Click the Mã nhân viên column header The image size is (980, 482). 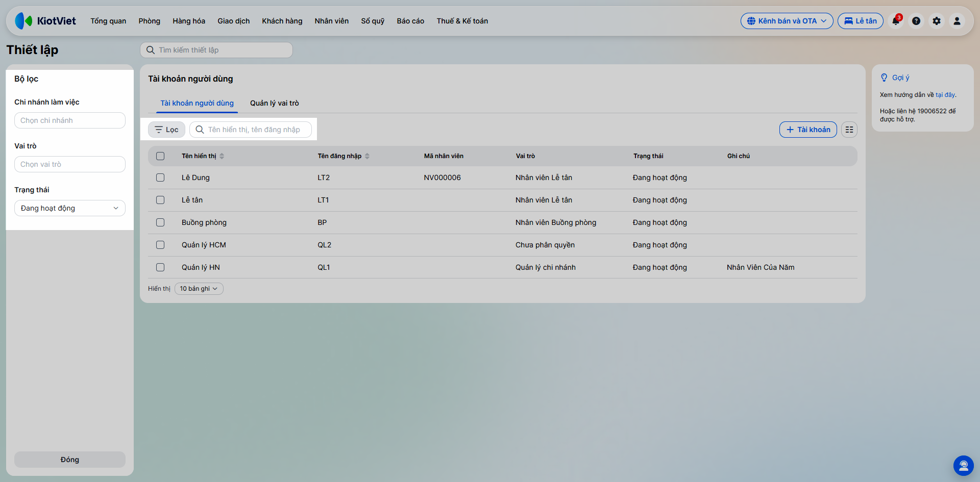tap(444, 156)
